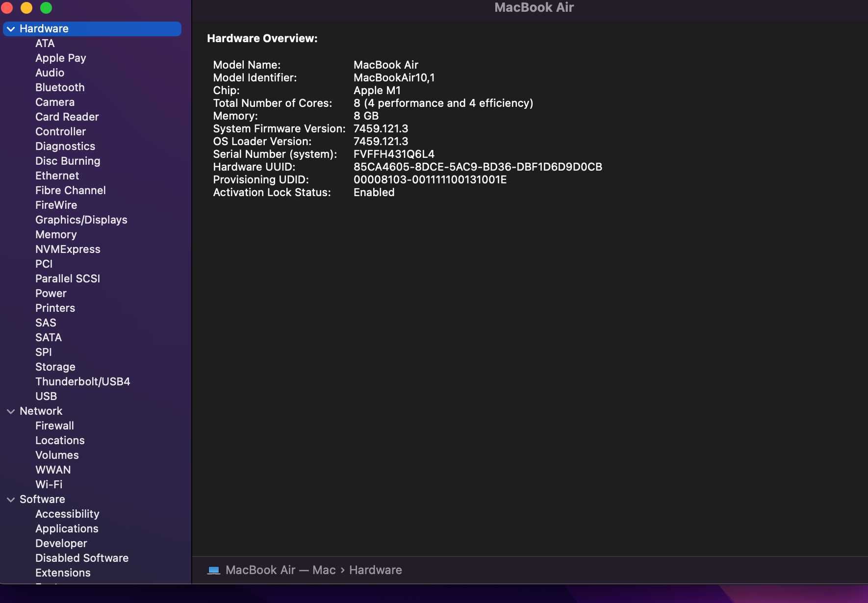
Task: Select Apple Pay in the sidebar
Action: (60, 58)
